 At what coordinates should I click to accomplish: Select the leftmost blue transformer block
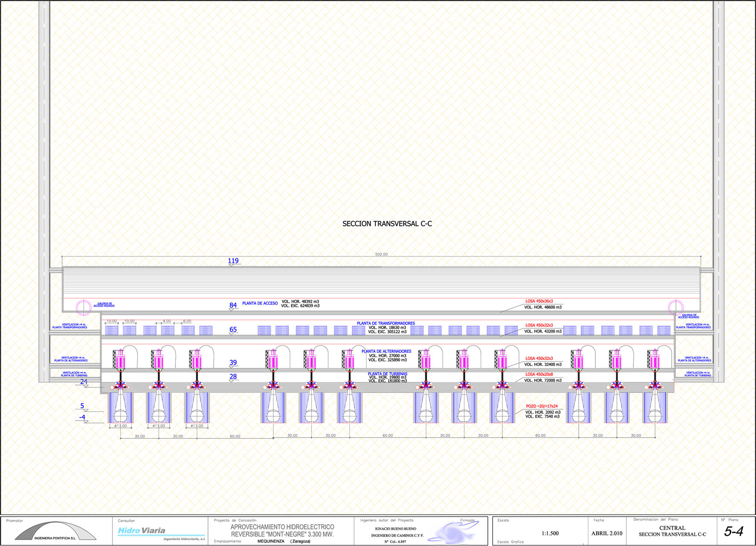[x=111, y=330]
